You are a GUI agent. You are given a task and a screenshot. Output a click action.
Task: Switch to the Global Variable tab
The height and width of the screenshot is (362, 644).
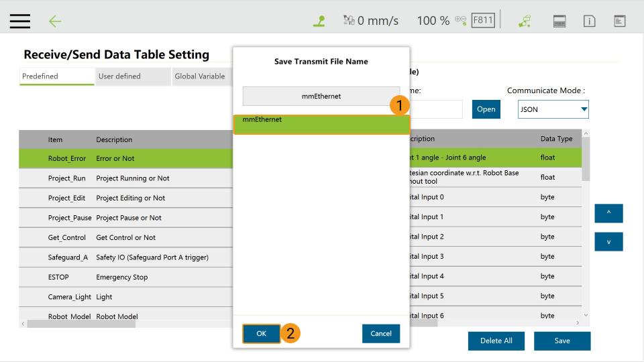pyautogui.click(x=201, y=76)
